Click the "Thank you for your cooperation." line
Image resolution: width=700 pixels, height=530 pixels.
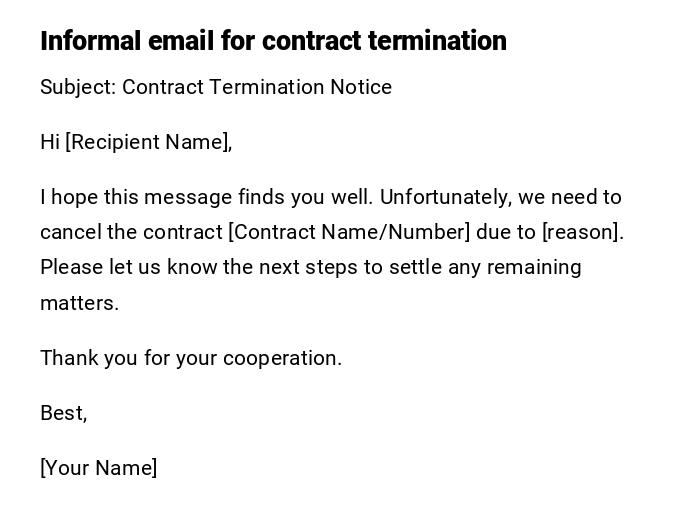(x=190, y=358)
